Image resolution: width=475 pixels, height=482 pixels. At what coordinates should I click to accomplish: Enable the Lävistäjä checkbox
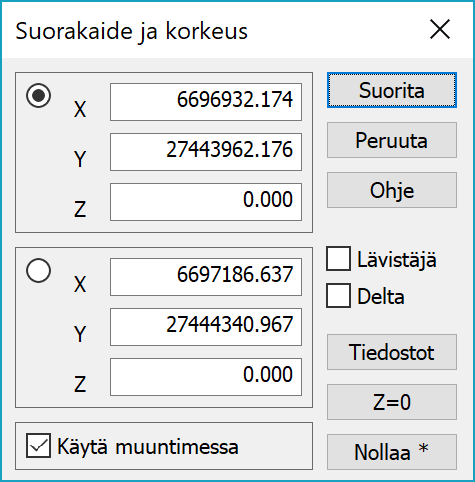(x=338, y=259)
